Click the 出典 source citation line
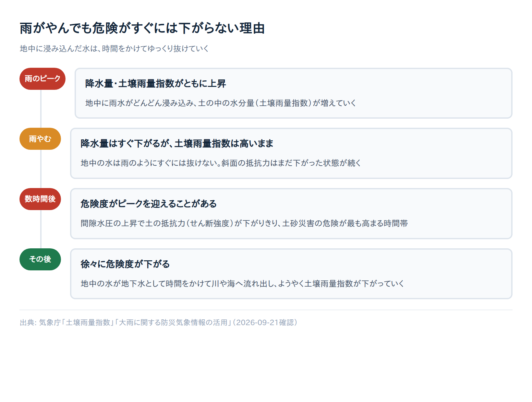Image resolution: width=532 pixels, height=402 pixels. pyautogui.click(x=159, y=323)
